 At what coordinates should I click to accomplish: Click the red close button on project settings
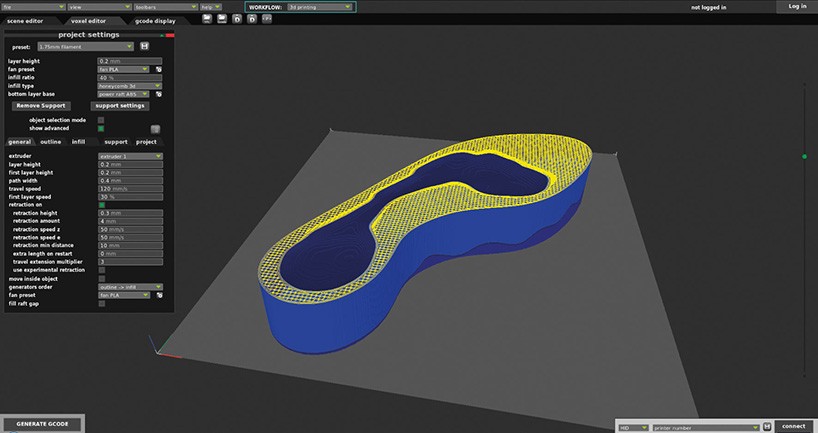pyautogui.click(x=169, y=34)
